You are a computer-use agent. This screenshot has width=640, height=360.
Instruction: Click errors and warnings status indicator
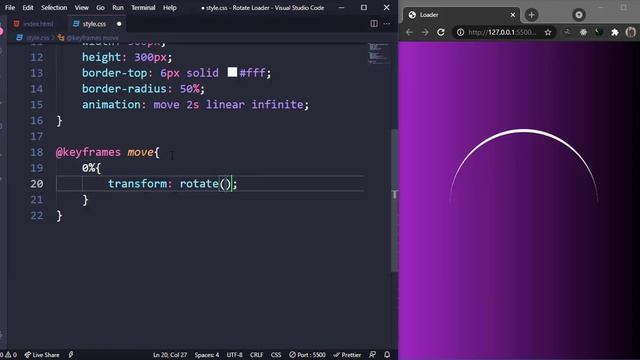tap(8, 355)
